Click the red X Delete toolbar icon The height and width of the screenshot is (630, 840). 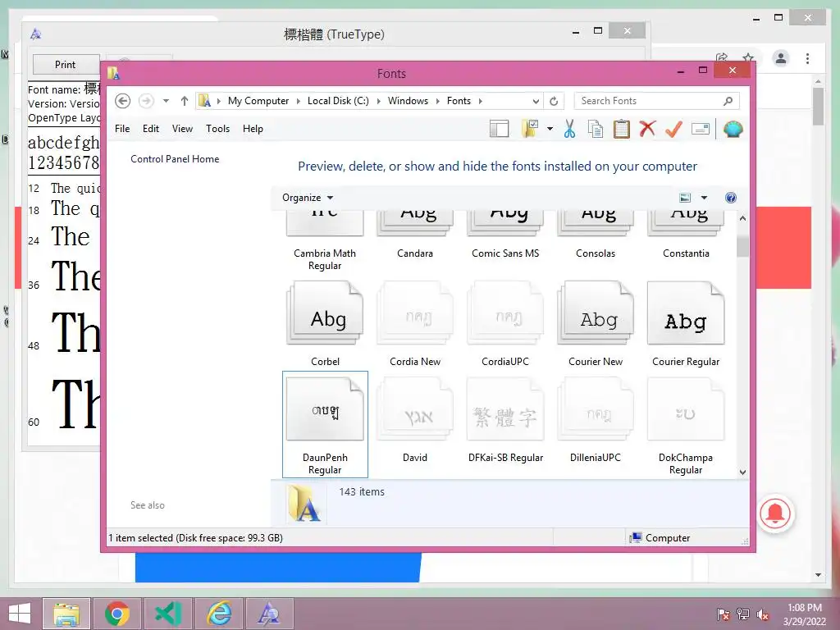(x=648, y=129)
